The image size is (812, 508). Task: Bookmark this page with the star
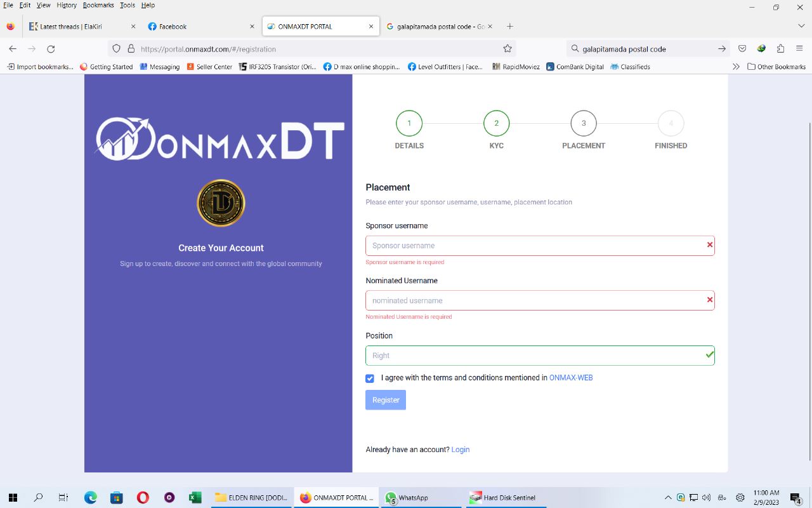[x=507, y=49]
